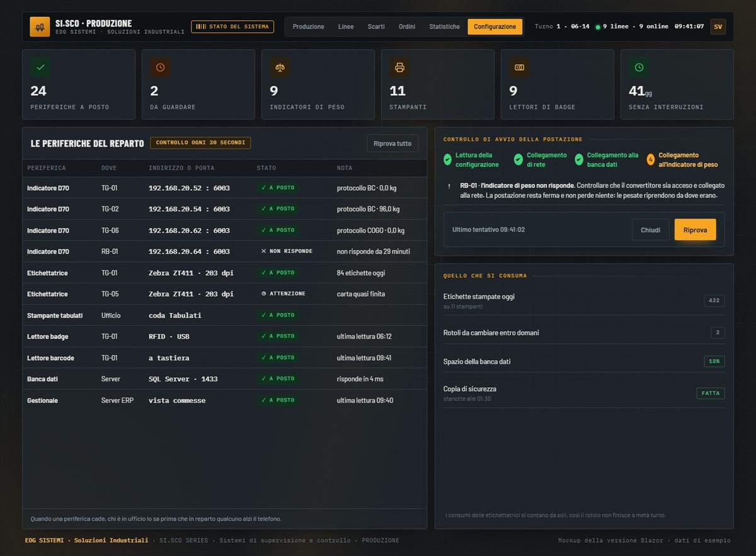Click the SQL Server · 1433 cell
The image size is (756, 556).
coord(183,379)
